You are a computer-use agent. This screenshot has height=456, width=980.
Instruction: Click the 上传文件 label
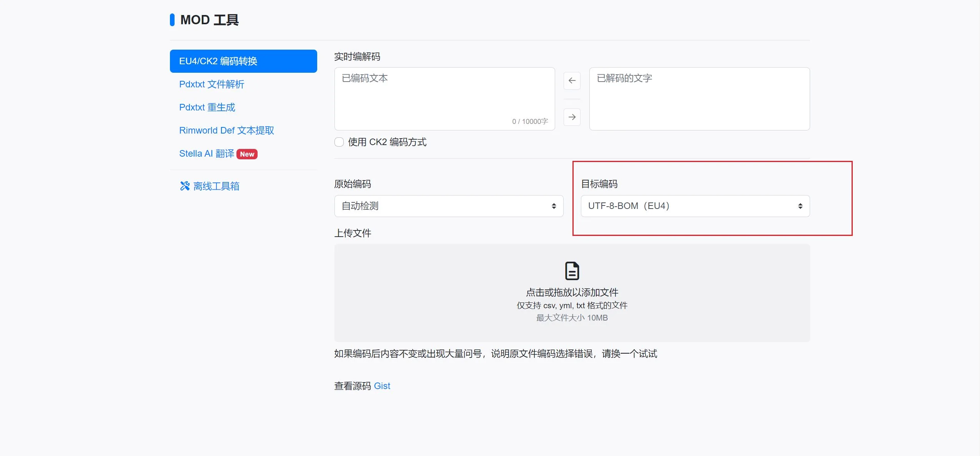(352, 233)
